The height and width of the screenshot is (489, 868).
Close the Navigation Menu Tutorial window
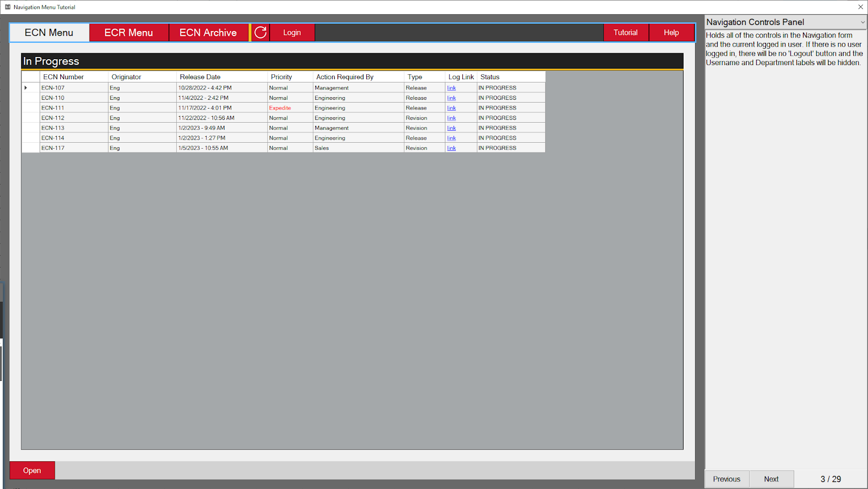(860, 7)
